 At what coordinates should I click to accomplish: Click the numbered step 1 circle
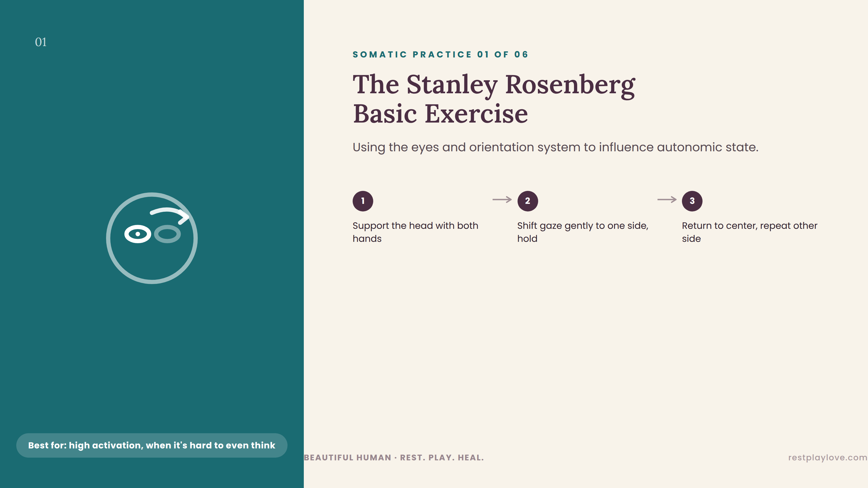click(x=363, y=201)
